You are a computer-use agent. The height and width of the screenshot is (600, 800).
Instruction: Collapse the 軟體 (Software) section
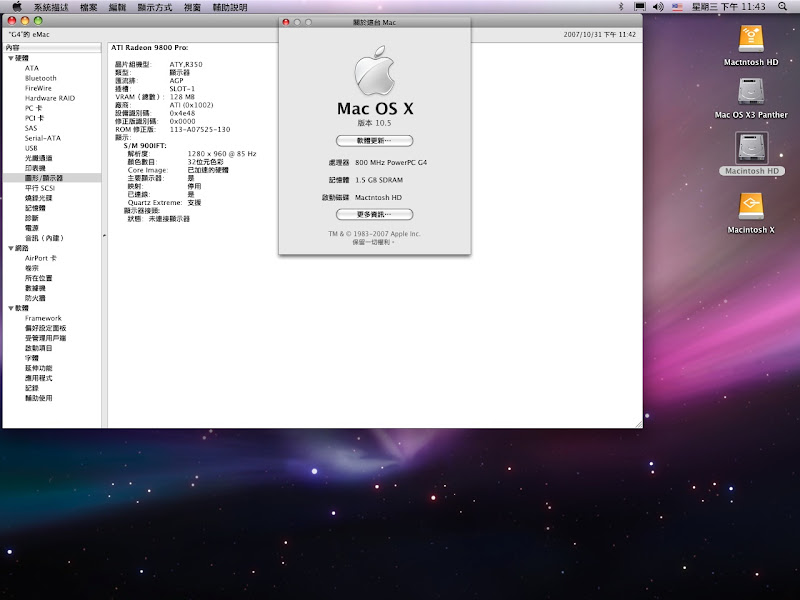click(x=11, y=308)
